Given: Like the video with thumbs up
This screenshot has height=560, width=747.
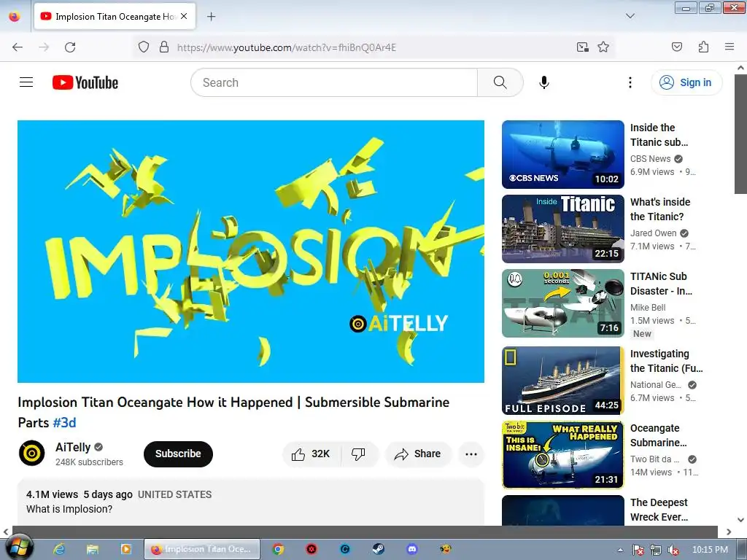Looking at the screenshot, I should [x=311, y=454].
